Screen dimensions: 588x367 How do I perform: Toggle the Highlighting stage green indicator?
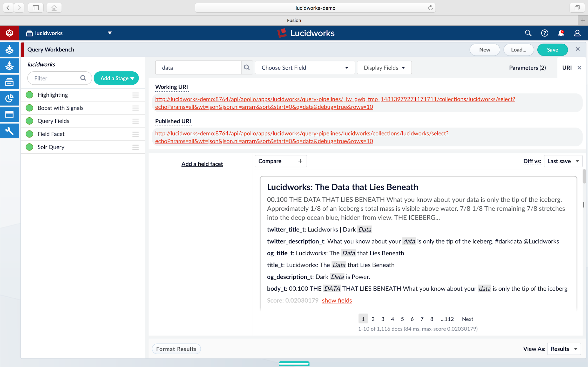[29, 95]
